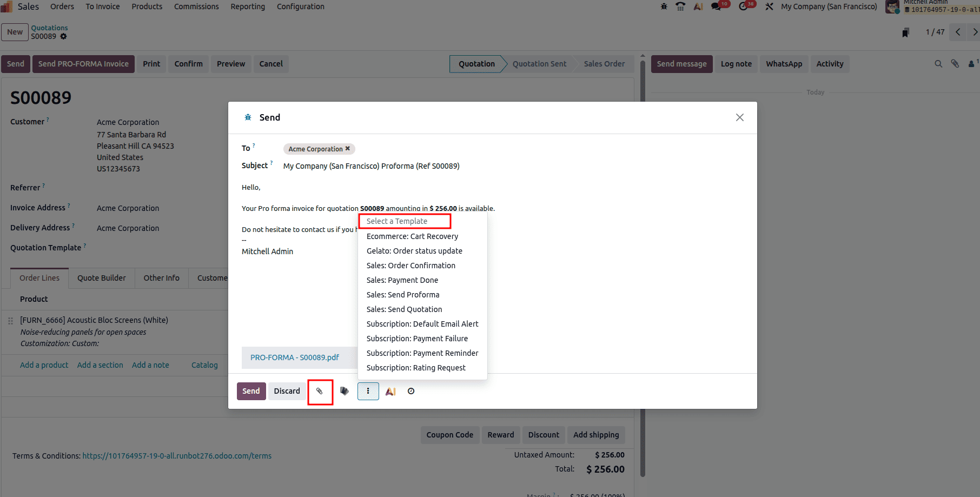
Task: Open the conversations messages icon
Action: point(716,6)
